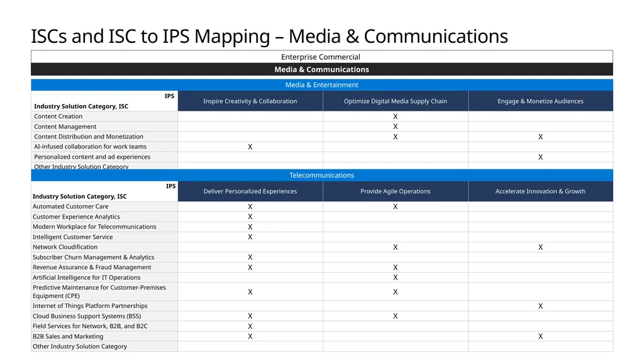Click the B2B Sales and Marketing row label
This screenshot has height=362, width=644.
(68, 336)
